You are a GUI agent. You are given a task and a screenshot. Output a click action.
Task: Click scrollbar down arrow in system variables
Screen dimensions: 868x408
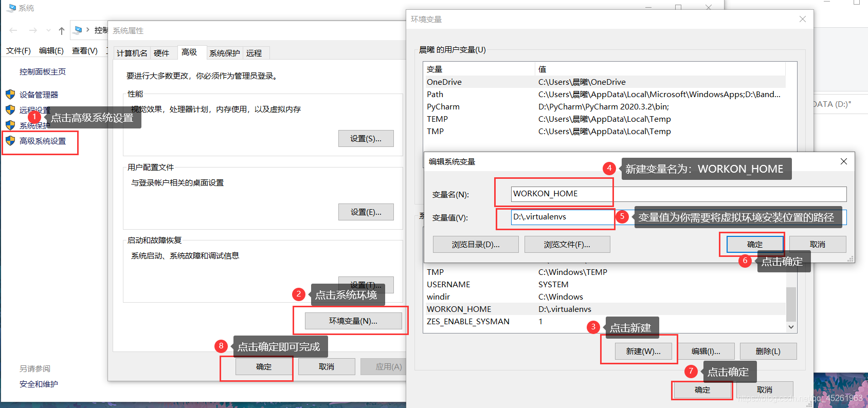click(x=791, y=327)
